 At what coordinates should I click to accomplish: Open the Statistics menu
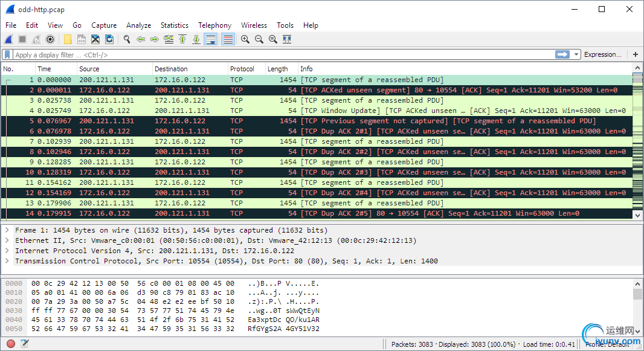174,25
